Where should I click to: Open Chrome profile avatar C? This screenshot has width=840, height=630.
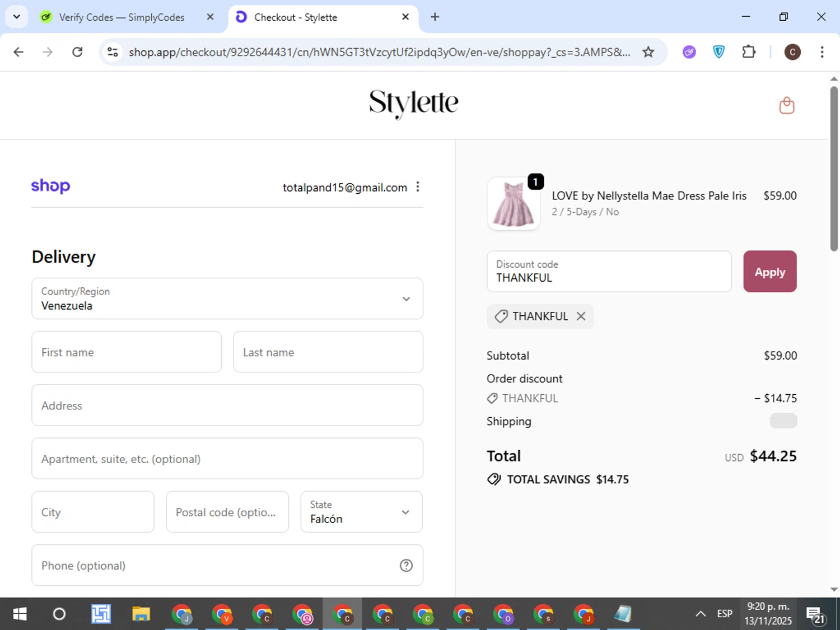[792, 52]
